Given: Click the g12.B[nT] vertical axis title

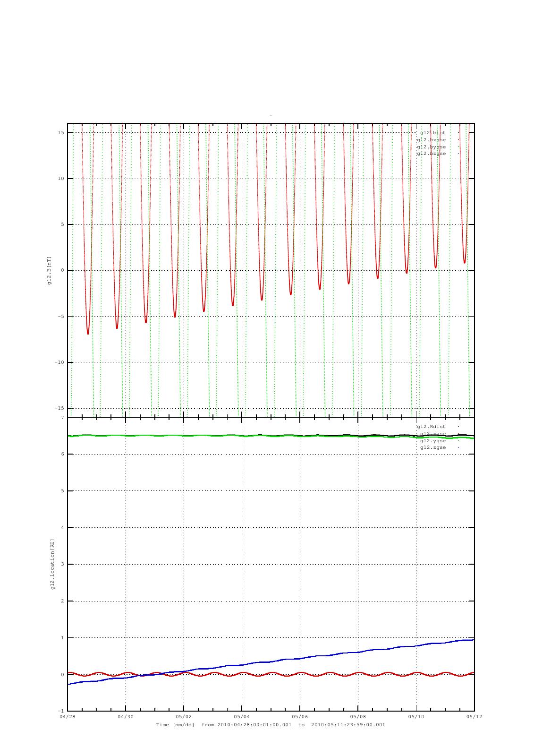Looking at the screenshot, I should [x=49, y=270].
